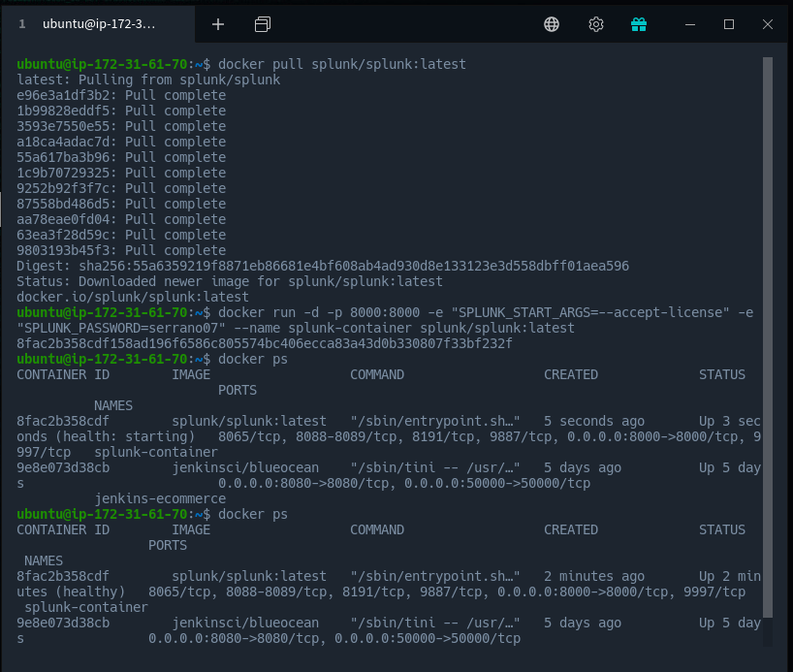793x672 pixels.
Task: Click 'splunk-container' name in first output
Action: (x=156, y=453)
